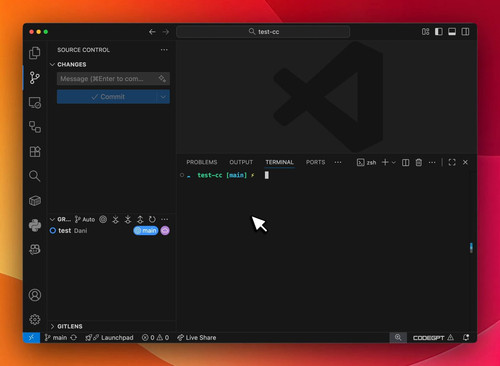Click the terminal scrollbar marker
Screen dimensions: 500x366
point(471,248)
